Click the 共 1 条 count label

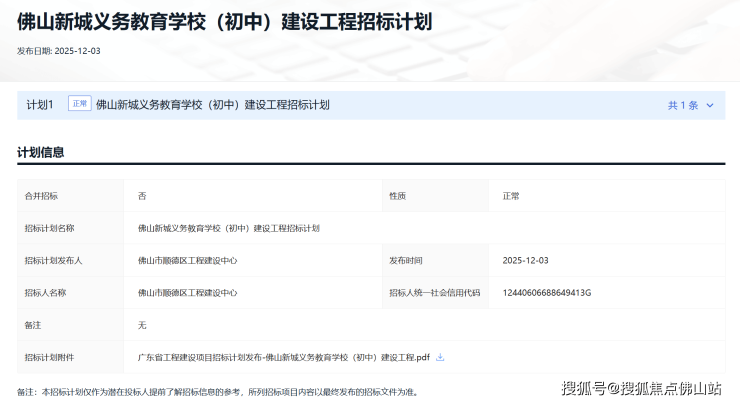pyautogui.click(x=683, y=105)
